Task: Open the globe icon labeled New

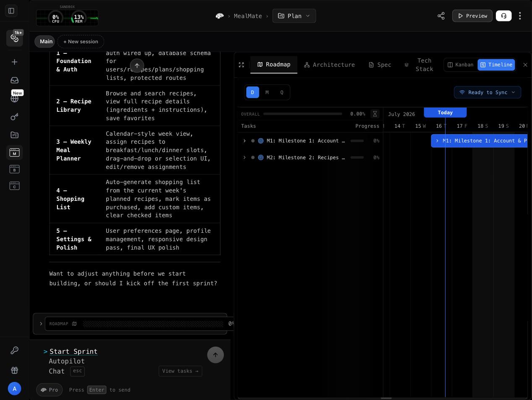Action: (15, 98)
